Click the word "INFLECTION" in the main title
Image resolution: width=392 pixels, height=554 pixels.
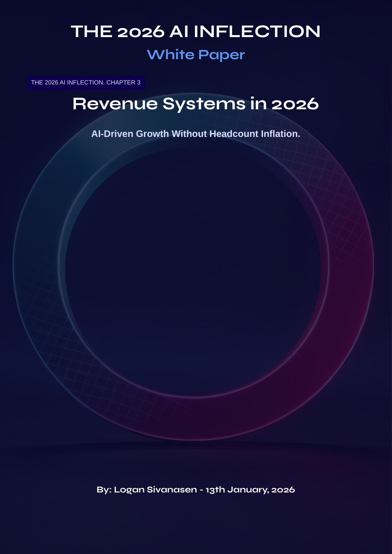(257, 32)
